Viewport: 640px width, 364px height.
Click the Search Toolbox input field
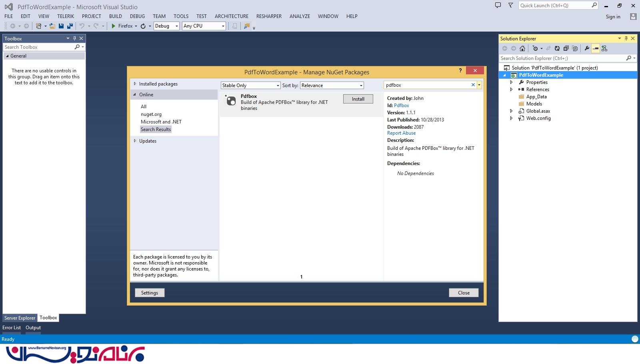pyautogui.click(x=38, y=47)
